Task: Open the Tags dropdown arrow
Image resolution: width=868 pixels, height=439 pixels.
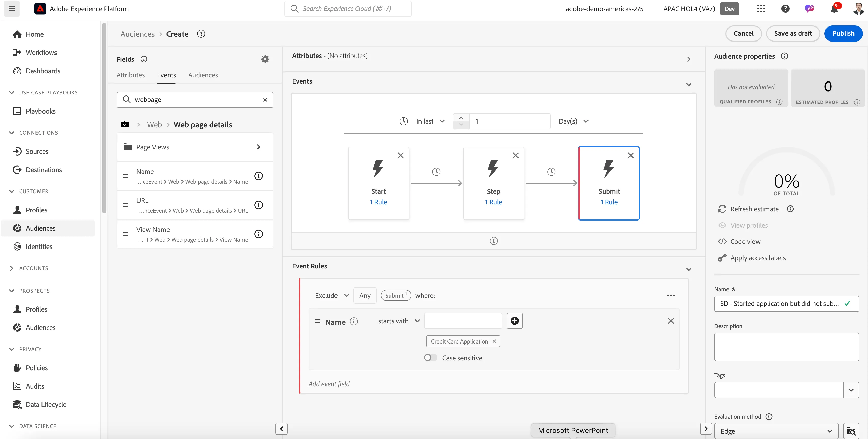Action: click(x=851, y=390)
